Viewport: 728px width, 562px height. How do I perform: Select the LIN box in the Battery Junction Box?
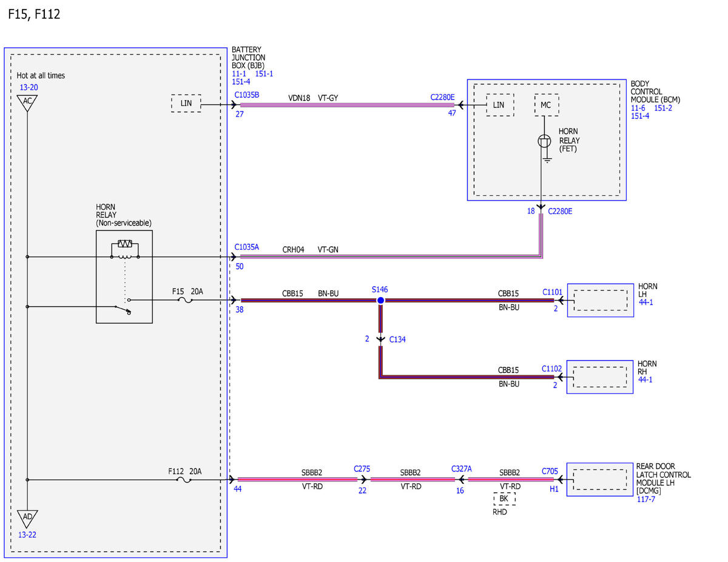click(x=186, y=104)
